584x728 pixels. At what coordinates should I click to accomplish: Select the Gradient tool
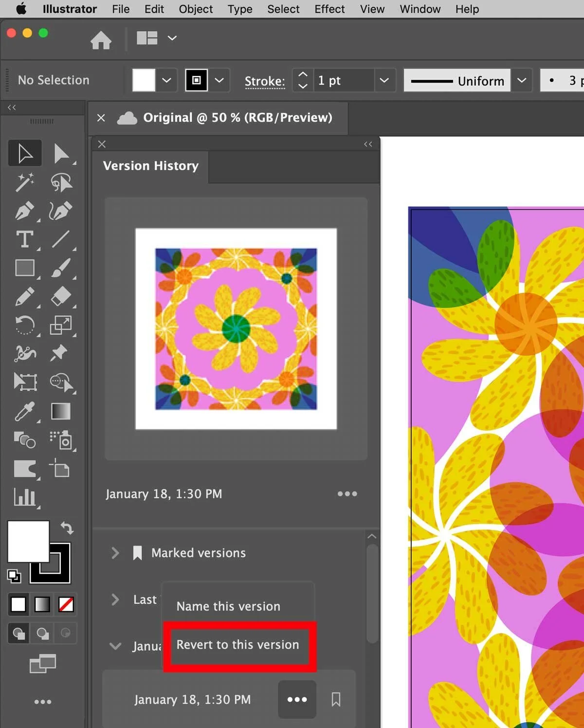click(x=61, y=411)
